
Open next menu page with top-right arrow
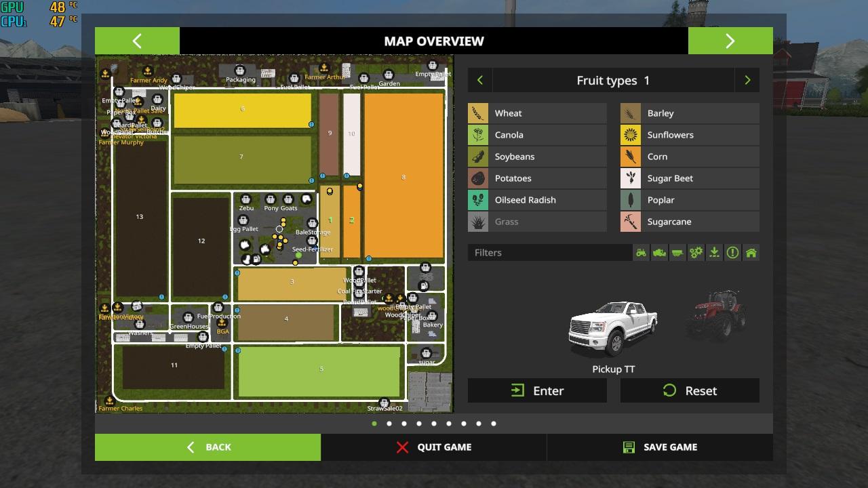(x=730, y=41)
